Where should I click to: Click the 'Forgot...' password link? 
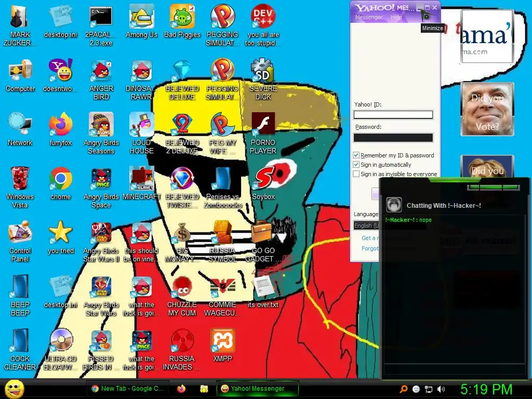(x=370, y=248)
